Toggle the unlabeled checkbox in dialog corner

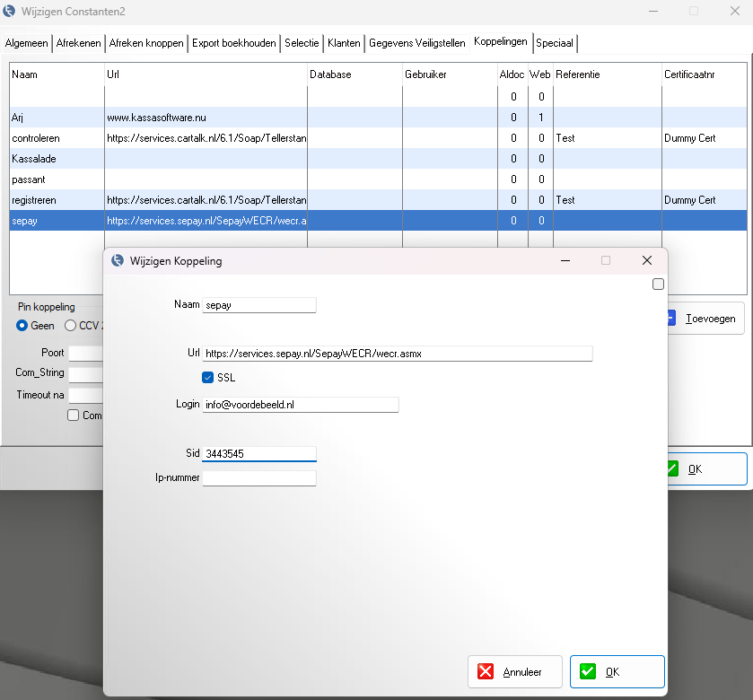click(x=658, y=284)
